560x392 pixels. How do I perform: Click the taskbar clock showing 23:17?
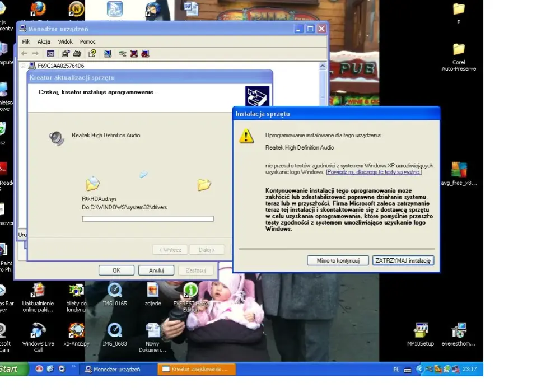click(x=470, y=369)
